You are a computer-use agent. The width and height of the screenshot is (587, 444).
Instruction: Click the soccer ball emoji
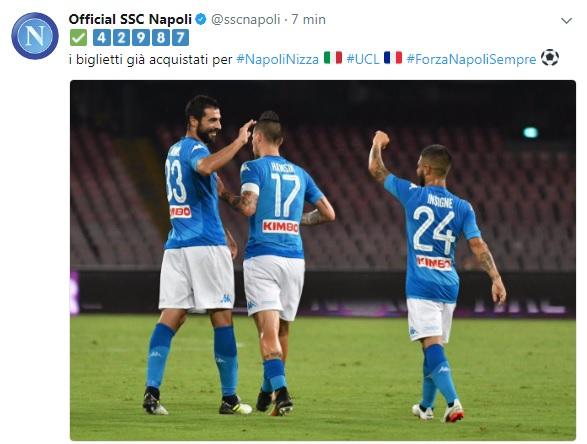point(550,58)
